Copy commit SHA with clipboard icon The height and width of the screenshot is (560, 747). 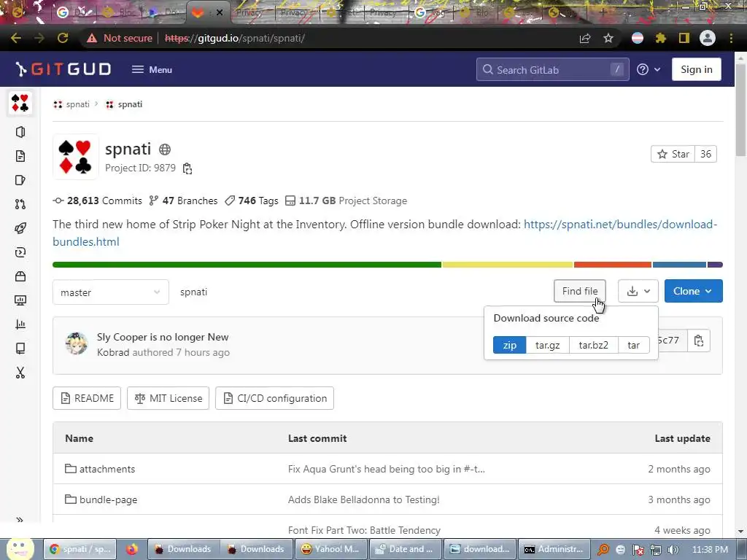[x=698, y=341]
